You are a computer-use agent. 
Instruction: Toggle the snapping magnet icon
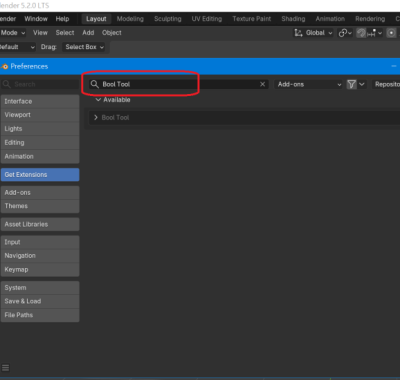pos(361,33)
